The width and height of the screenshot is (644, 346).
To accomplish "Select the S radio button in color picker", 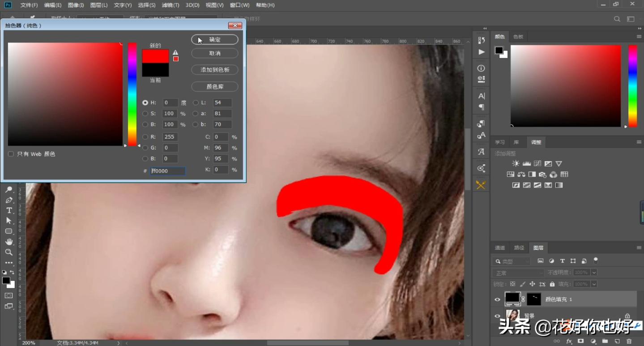I will [x=145, y=114].
